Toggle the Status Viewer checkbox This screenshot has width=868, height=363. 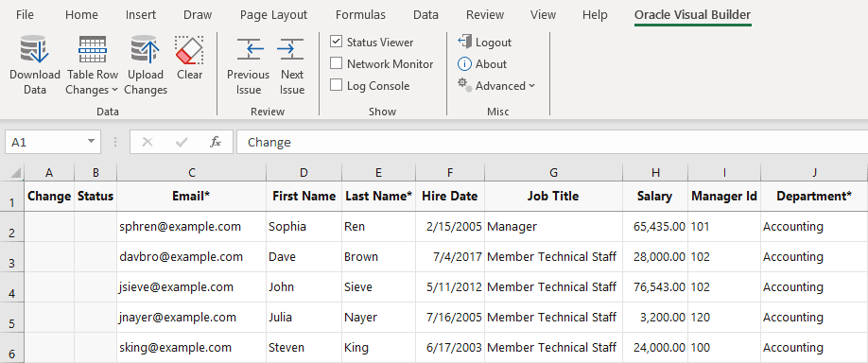(x=336, y=42)
